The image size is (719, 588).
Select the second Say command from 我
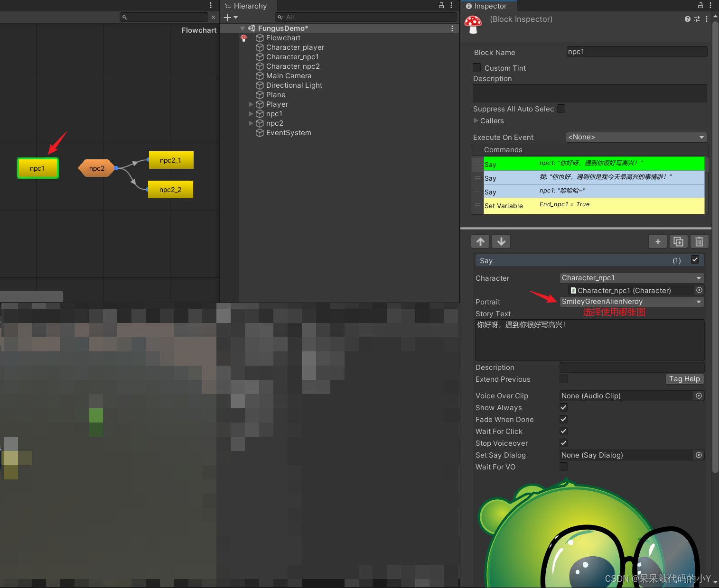(x=594, y=177)
